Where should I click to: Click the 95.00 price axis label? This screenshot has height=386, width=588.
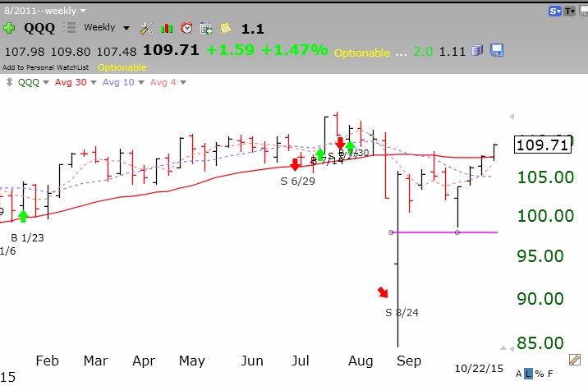(540, 256)
